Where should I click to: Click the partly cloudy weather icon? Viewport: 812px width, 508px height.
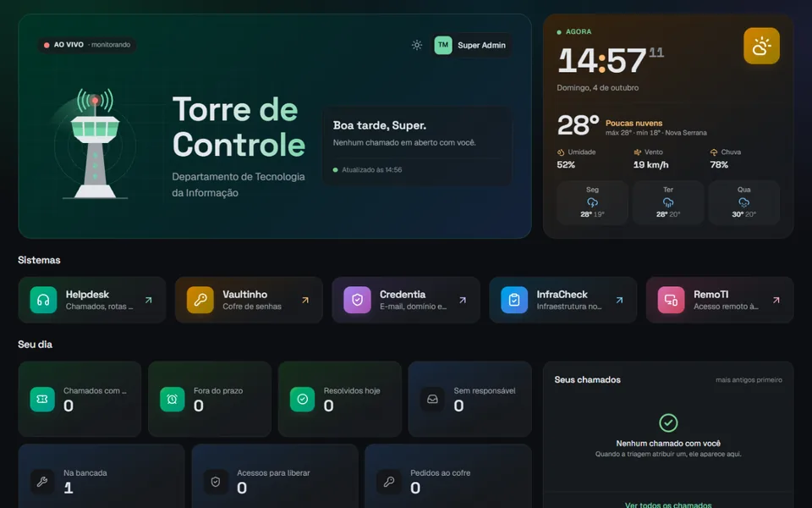(x=762, y=46)
